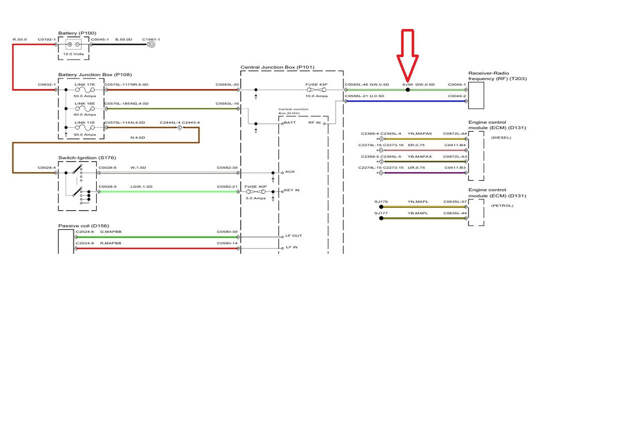Click the inline connector on brown wire

pos(180,127)
